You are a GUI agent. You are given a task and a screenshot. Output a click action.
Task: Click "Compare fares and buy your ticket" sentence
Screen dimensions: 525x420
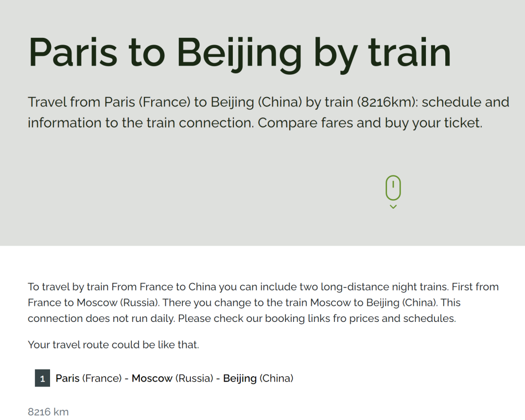click(370, 123)
